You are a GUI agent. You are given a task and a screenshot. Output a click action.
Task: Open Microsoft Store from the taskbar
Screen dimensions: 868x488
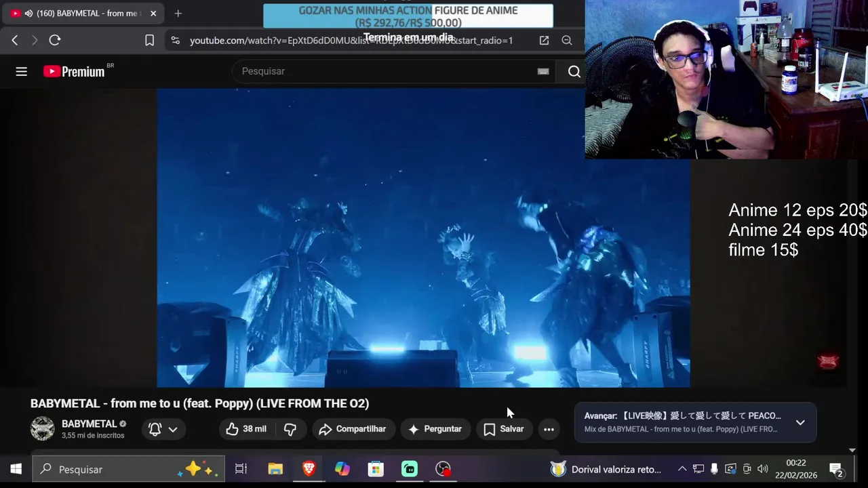[x=376, y=469]
